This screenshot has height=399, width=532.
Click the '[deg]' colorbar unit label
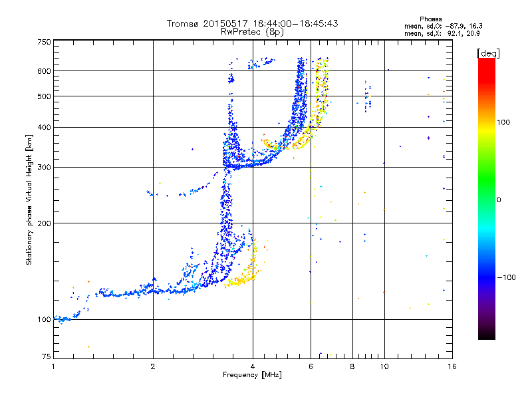tap(488, 53)
